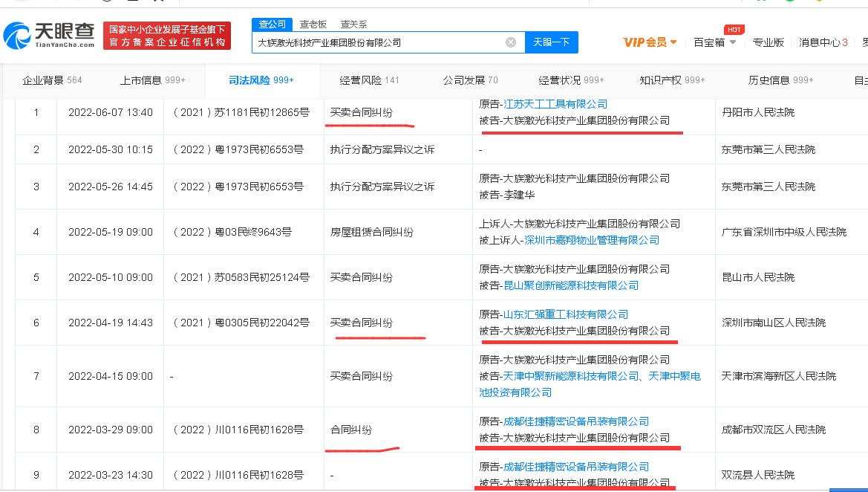
Task: Switch to the 上市信息 tab
Action: click(x=153, y=80)
